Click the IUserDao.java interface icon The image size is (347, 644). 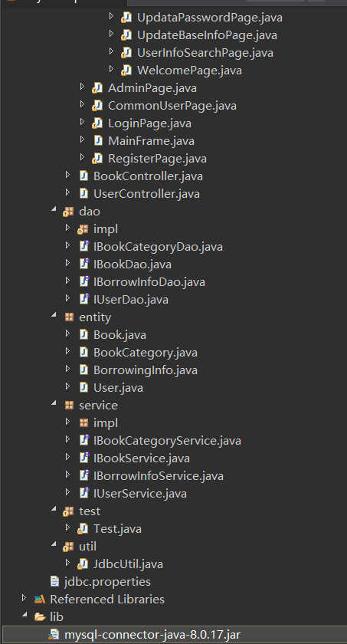coord(83,300)
